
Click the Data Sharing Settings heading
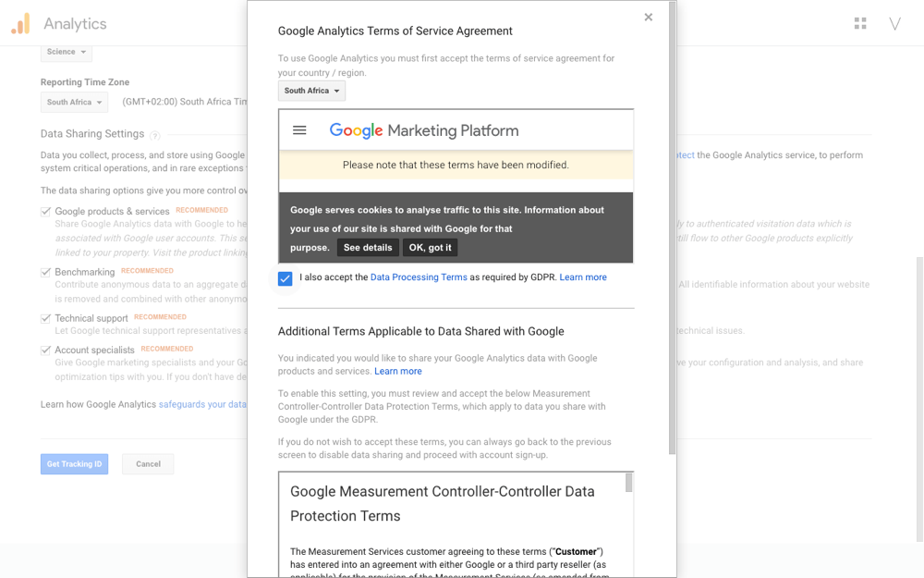tap(92, 134)
